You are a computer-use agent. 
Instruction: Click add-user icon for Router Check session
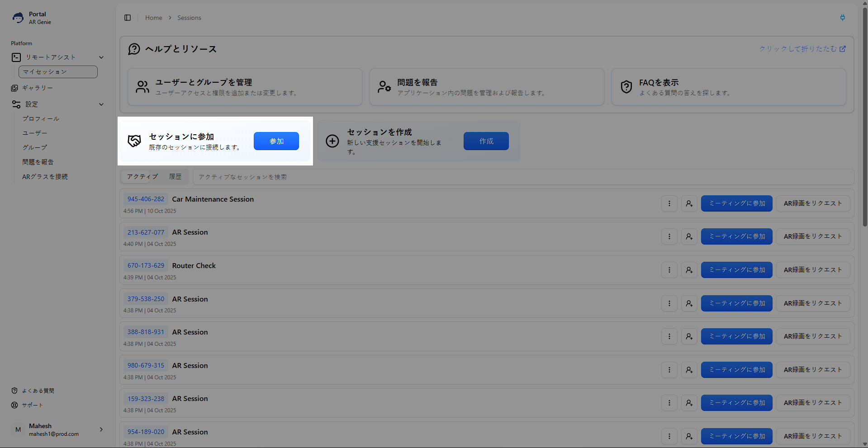click(689, 270)
